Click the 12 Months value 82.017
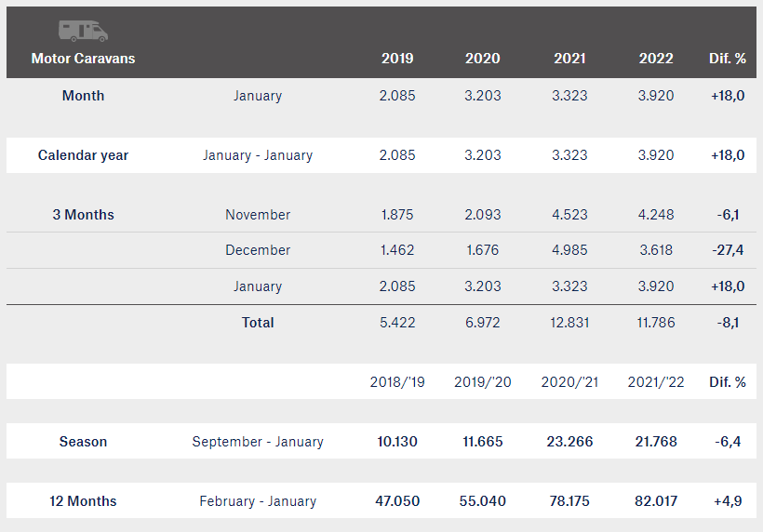 [655, 501]
